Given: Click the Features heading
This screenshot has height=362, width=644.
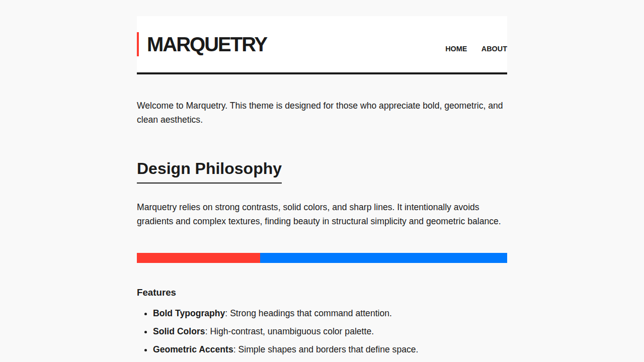Looking at the screenshot, I should (x=156, y=292).
